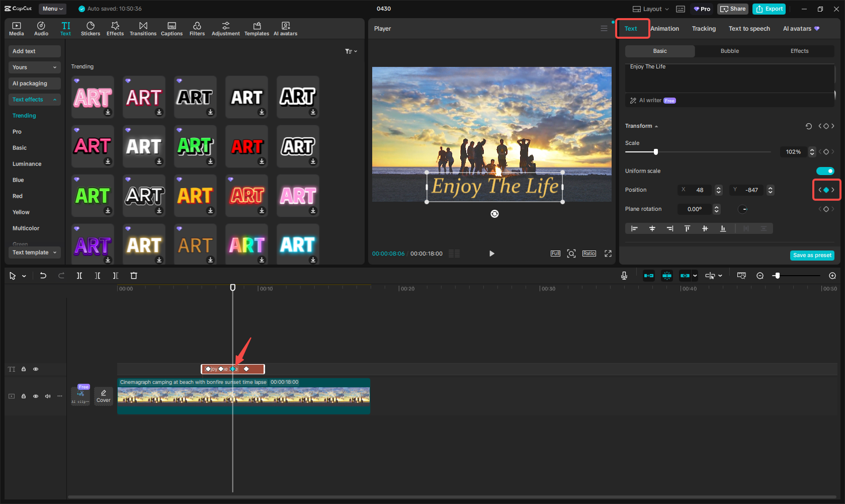The width and height of the screenshot is (845, 504).
Task: Click Save as preset
Action: 812,255
